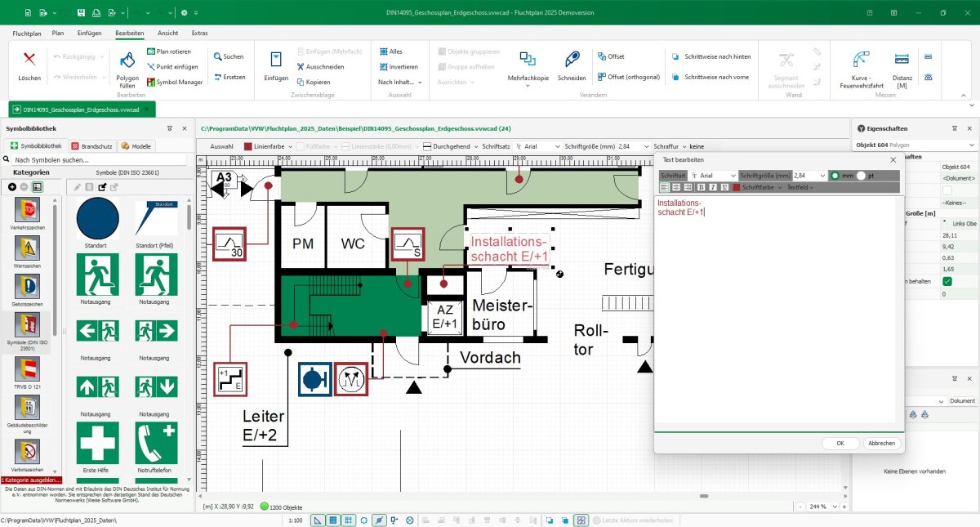
Task: Open the Nach Inhalt dropdown
Action: (400, 82)
